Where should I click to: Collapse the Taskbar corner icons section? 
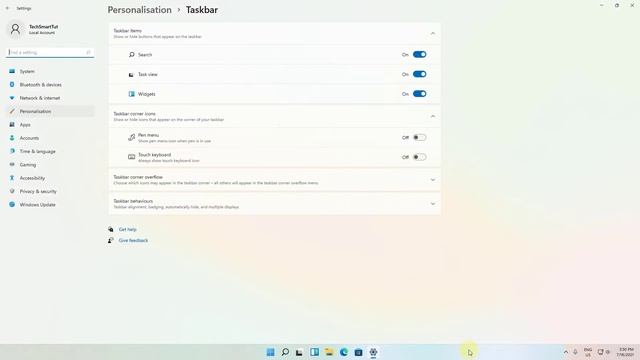tap(433, 117)
